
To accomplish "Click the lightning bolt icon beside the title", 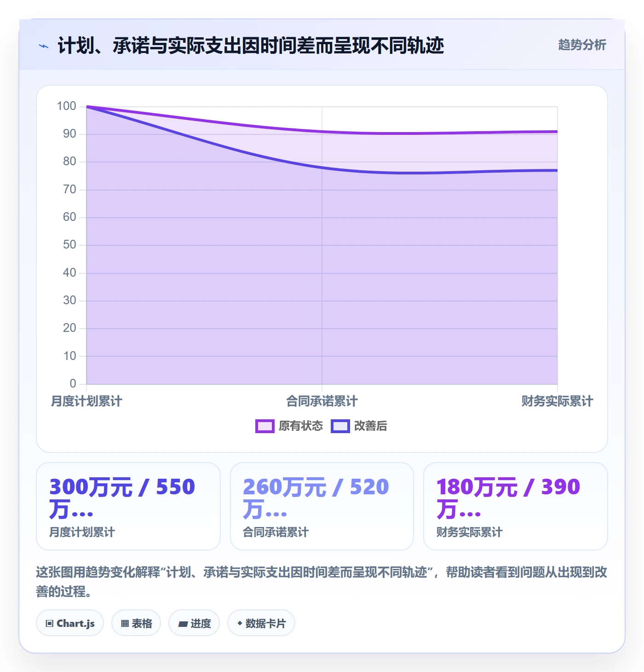I will click(x=44, y=46).
